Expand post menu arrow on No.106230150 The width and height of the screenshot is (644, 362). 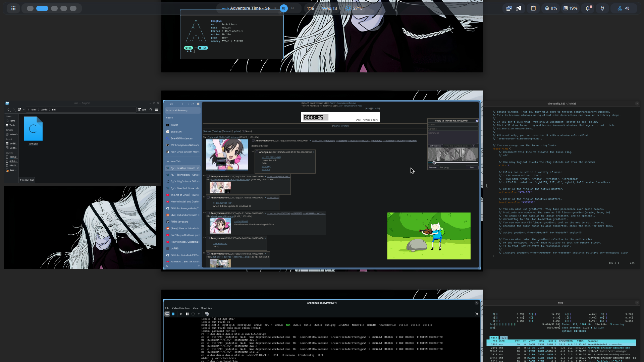point(265,238)
